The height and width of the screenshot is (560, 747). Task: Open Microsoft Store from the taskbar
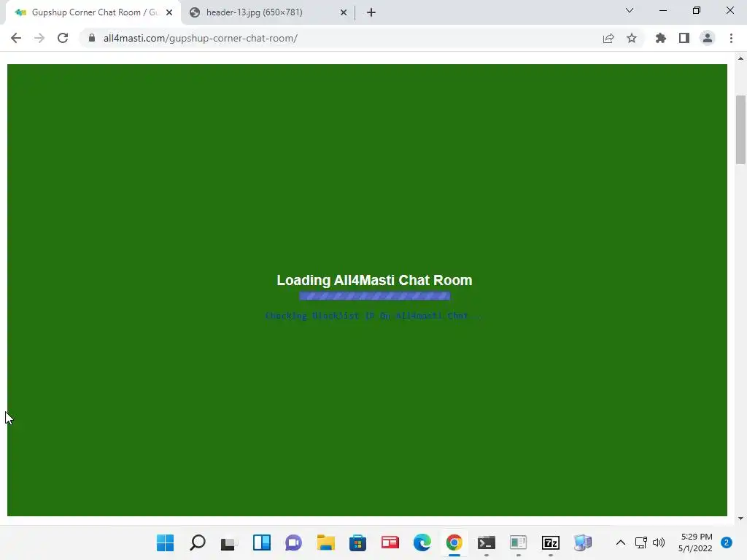pyautogui.click(x=357, y=542)
